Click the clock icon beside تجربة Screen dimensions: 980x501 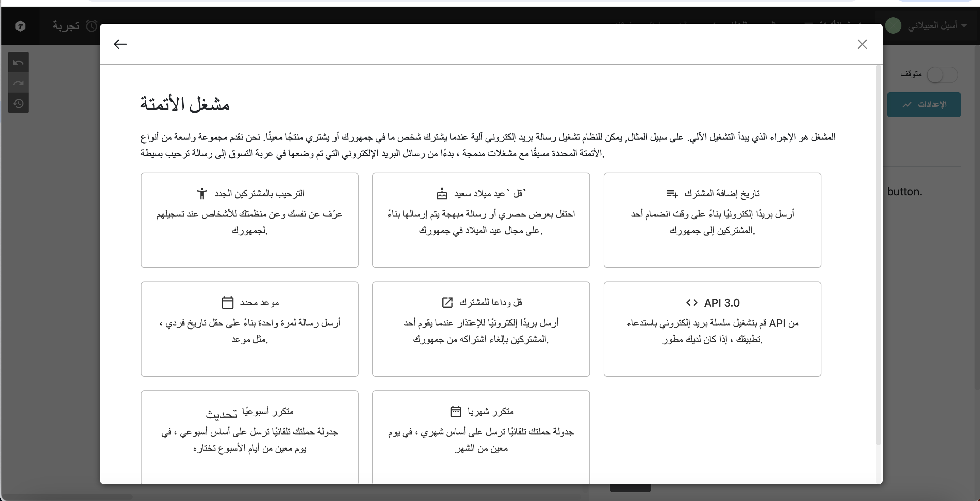(92, 26)
